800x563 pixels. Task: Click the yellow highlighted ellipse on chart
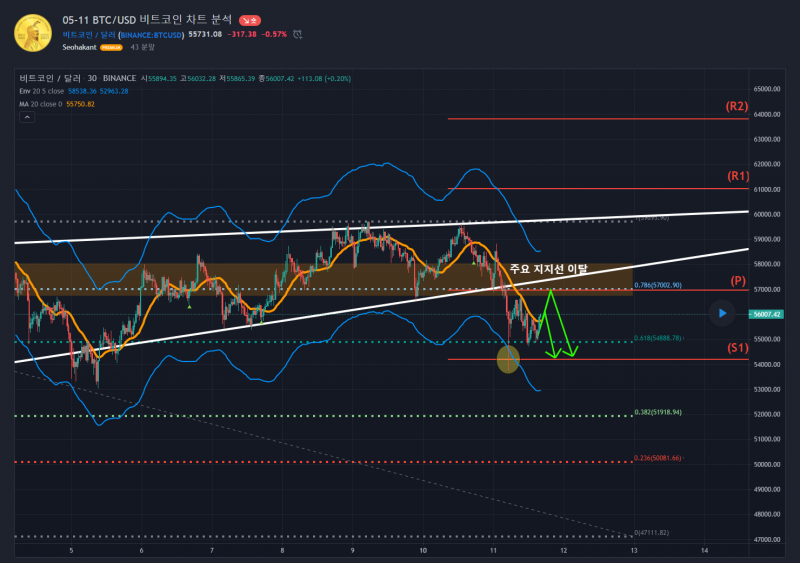point(508,359)
